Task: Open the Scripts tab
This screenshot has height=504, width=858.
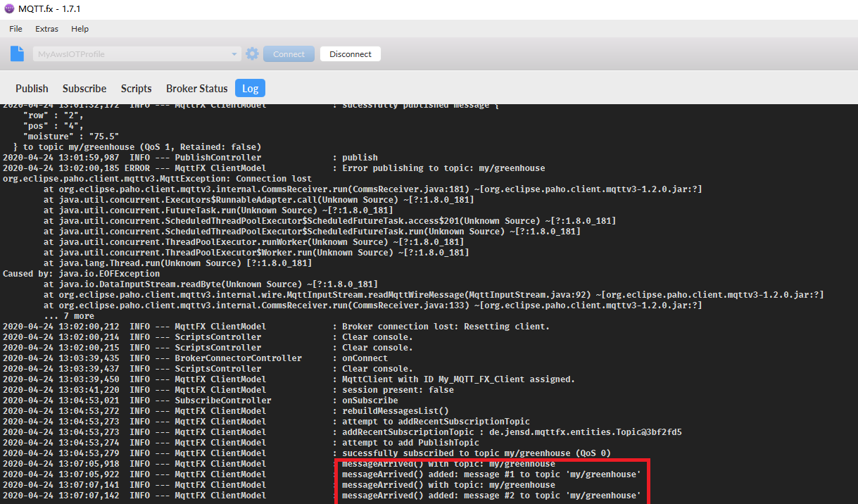Action: (136, 89)
